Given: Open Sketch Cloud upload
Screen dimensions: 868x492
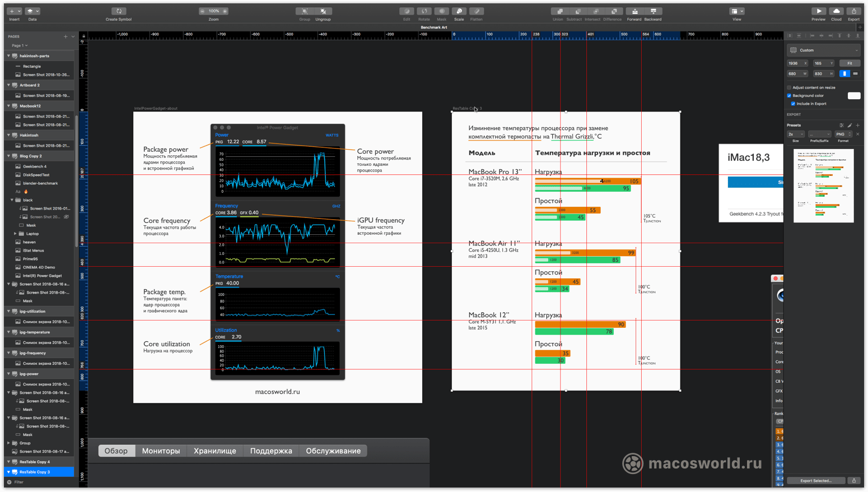Looking at the screenshot, I should (836, 11).
